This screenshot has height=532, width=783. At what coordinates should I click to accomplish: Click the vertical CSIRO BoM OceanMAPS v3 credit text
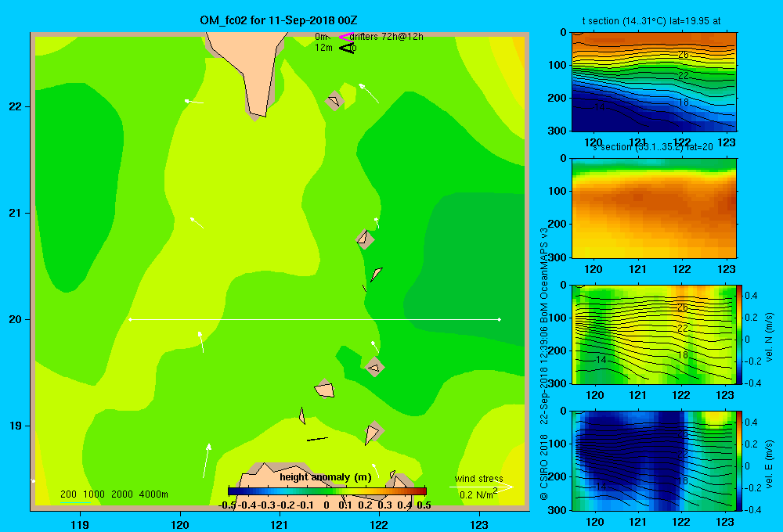[544, 364]
